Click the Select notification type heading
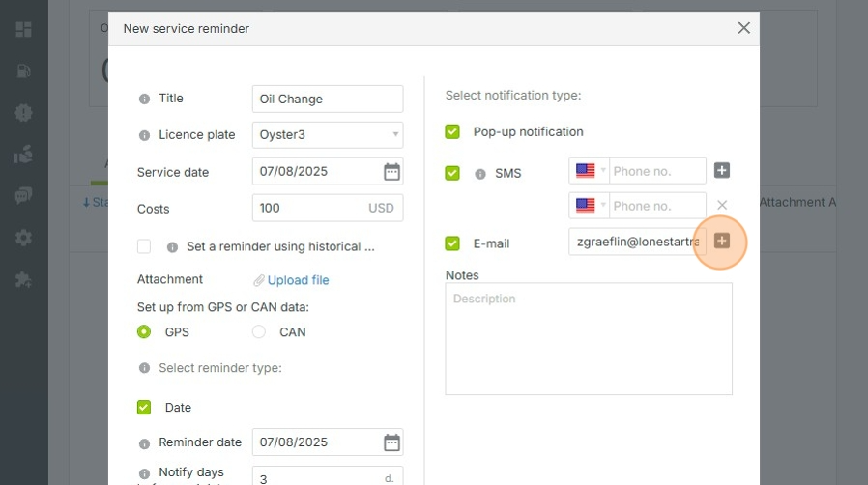Image resolution: width=868 pixels, height=485 pixels. (x=513, y=95)
